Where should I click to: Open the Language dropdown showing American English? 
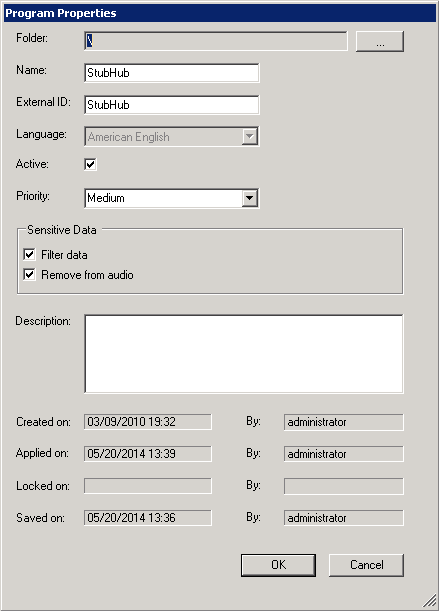point(171,136)
